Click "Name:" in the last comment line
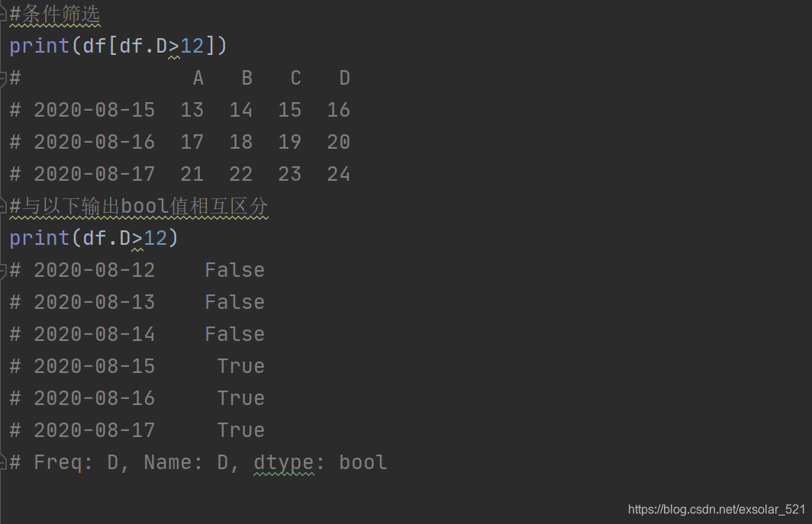 (173, 462)
